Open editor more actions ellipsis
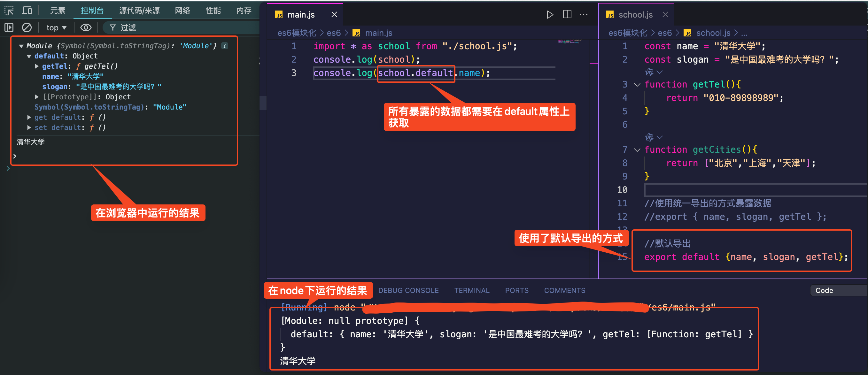Viewport: 868px width, 375px height. (584, 14)
